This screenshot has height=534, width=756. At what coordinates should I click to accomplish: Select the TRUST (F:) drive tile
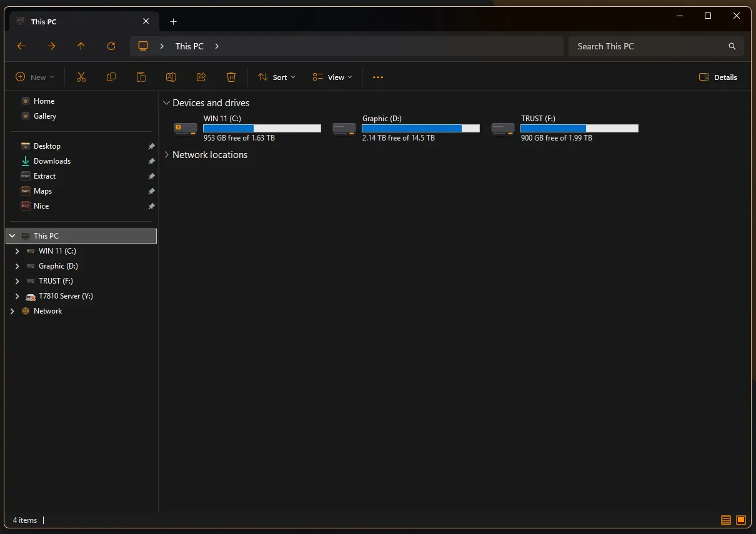pyautogui.click(x=565, y=128)
